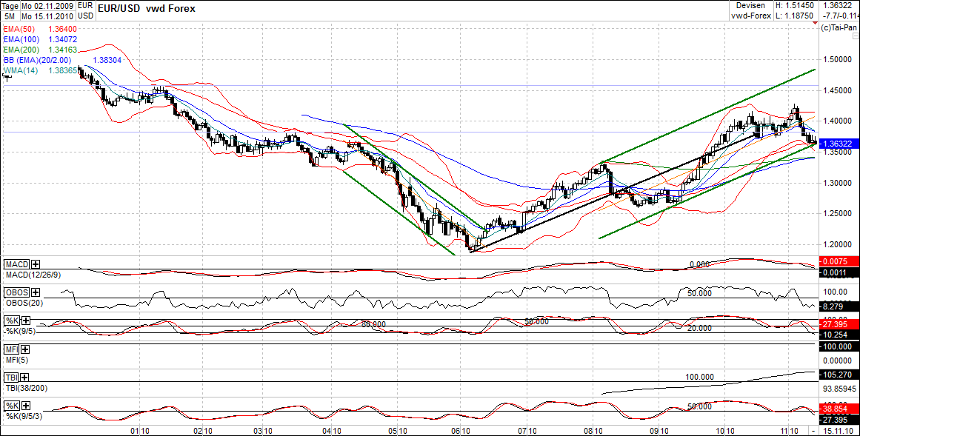The image size is (980, 436).
Task: Select the OBOS indicator label box
Action: coord(16,292)
